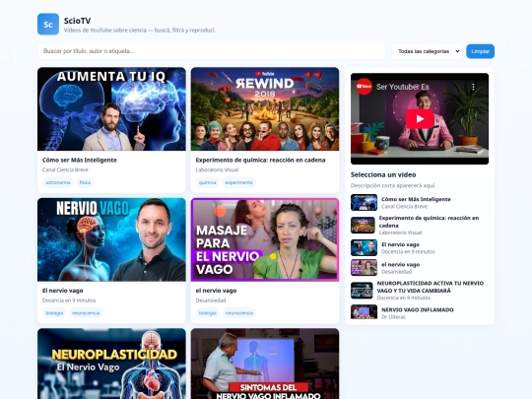Image resolution: width=532 pixels, height=399 pixels.
Task: Click the Ser Youtuber Es video title
Action: click(x=403, y=87)
